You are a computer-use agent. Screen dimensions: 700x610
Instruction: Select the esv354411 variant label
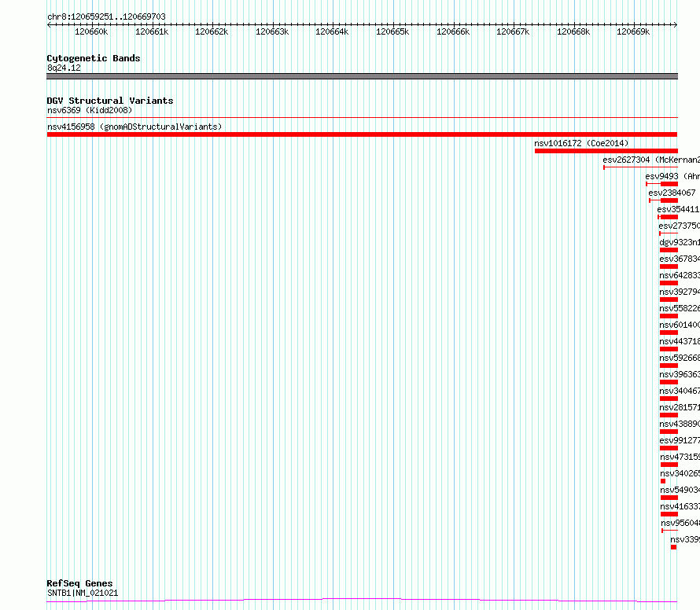(678, 209)
